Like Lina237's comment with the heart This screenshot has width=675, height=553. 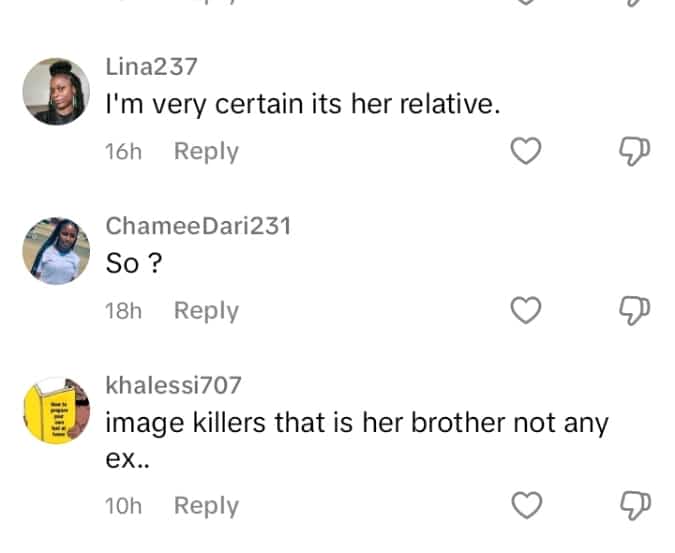click(526, 152)
